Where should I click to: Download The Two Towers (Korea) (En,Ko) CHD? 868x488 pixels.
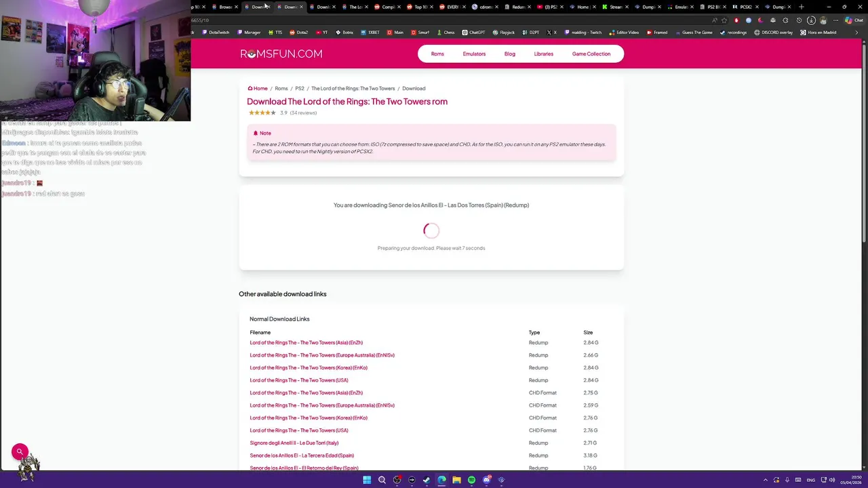309,418
